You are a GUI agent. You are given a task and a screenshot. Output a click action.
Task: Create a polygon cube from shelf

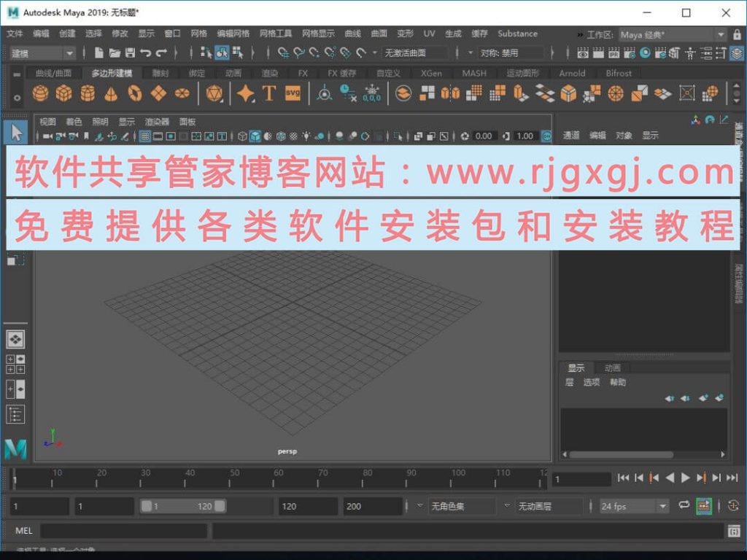pos(64,93)
